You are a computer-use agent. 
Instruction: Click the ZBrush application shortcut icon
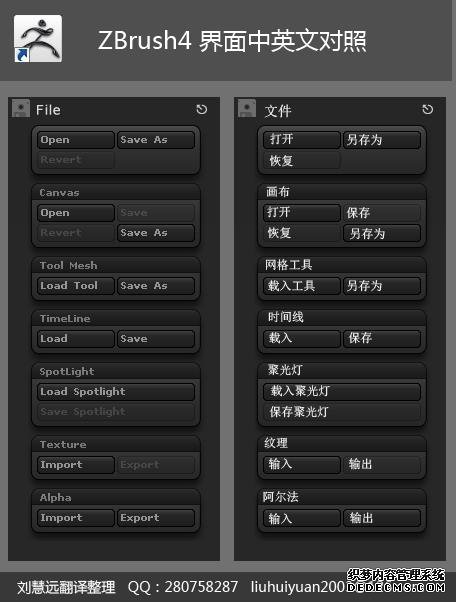click(x=38, y=38)
